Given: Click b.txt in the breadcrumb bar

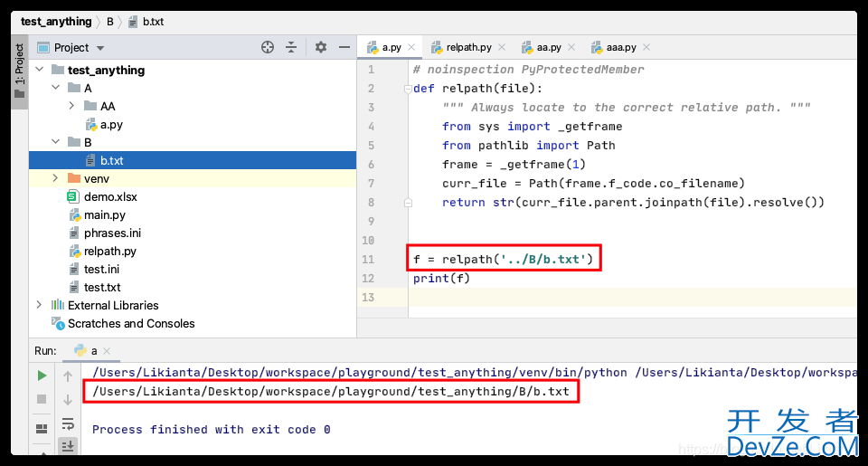Looking at the screenshot, I should (x=146, y=22).
